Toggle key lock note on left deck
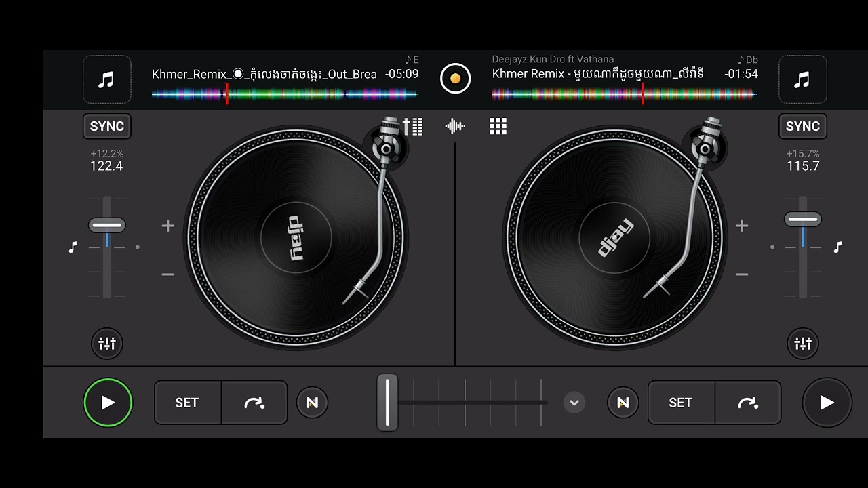Screen dimensions: 868x488 pos(73,247)
